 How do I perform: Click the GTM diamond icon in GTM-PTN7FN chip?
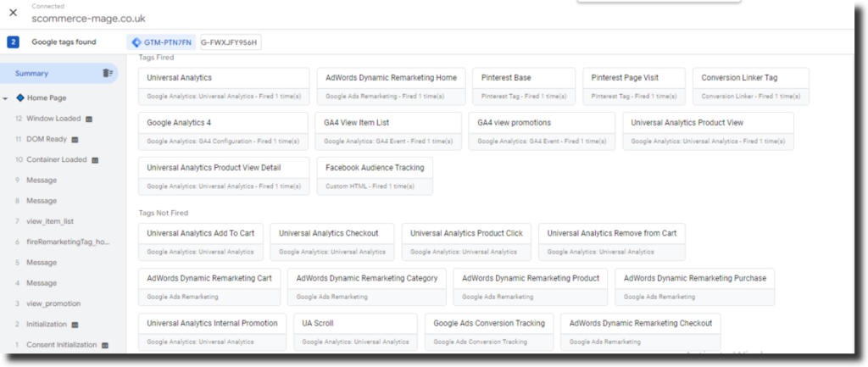coord(136,42)
